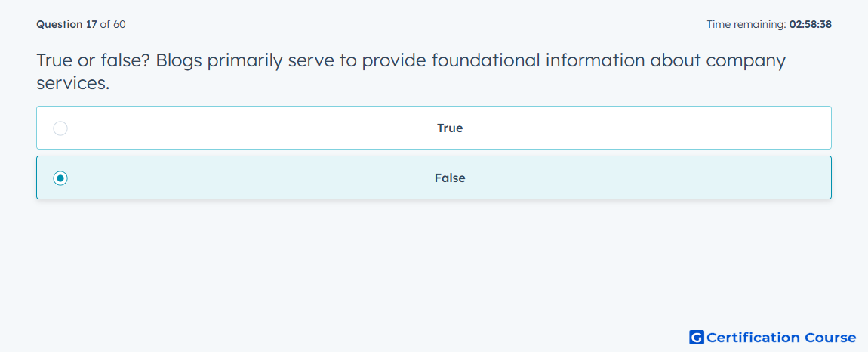Click the bold "Question 17" counter
The image size is (868, 352).
[66, 24]
